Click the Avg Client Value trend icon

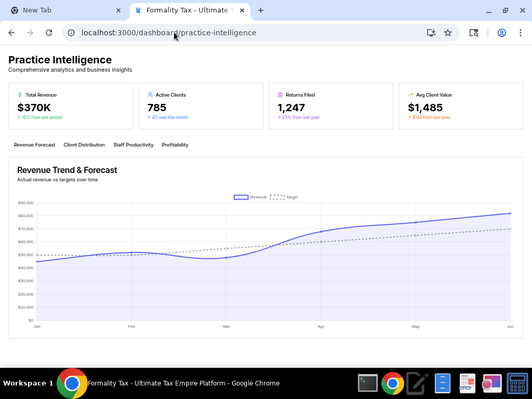point(410,95)
